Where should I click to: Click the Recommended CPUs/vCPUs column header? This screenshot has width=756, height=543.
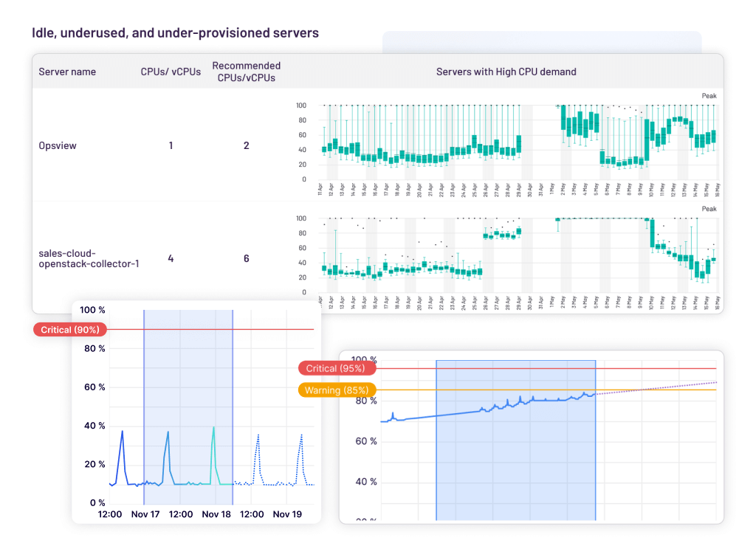click(x=246, y=72)
